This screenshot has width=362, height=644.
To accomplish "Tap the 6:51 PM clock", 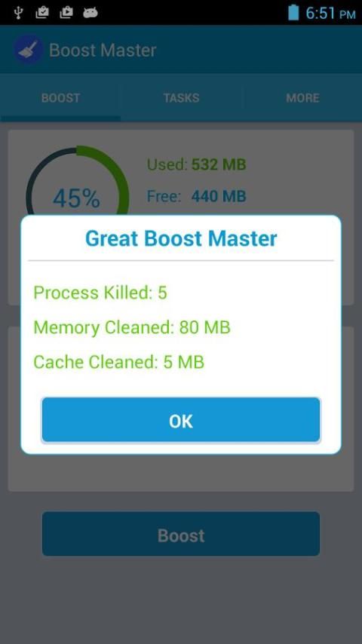I will (330, 13).
